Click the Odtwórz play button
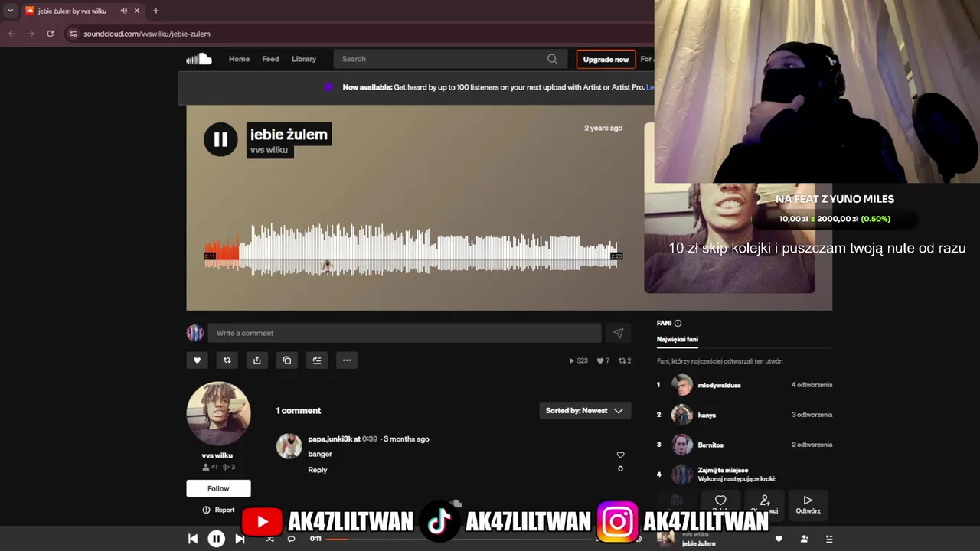The width and height of the screenshot is (980, 551). coord(808,504)
